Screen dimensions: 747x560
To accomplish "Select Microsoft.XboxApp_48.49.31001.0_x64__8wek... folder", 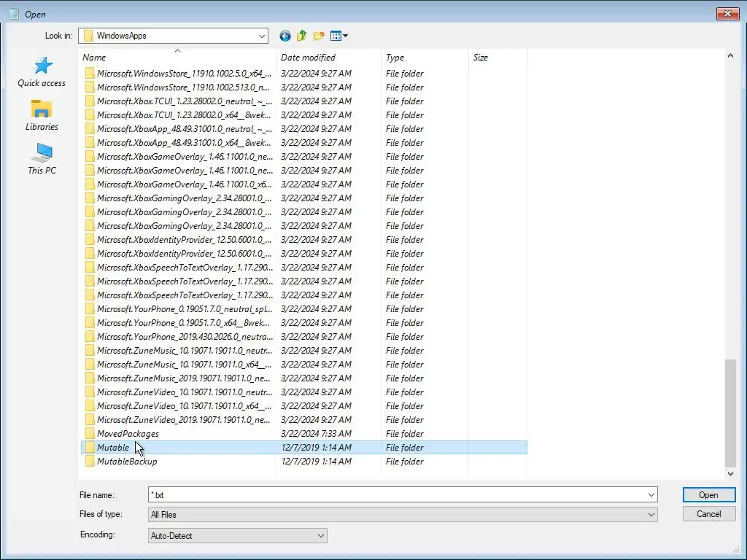I will click(x=184, y=142).
